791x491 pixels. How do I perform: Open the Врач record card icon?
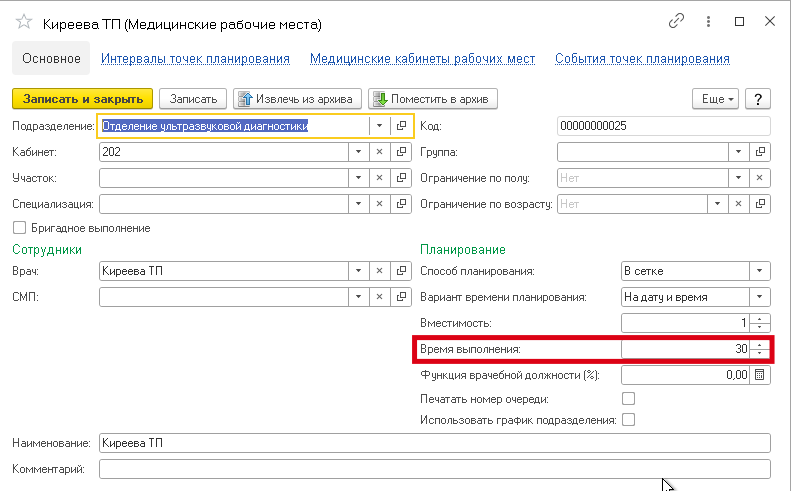point(401,271)
